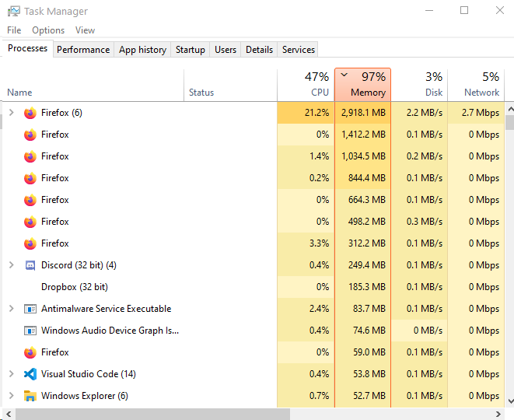Viewport: 514px width, 420px height.
Task: Click the 2.2 MB/s disk cell
Action: (x=419, y=113)
